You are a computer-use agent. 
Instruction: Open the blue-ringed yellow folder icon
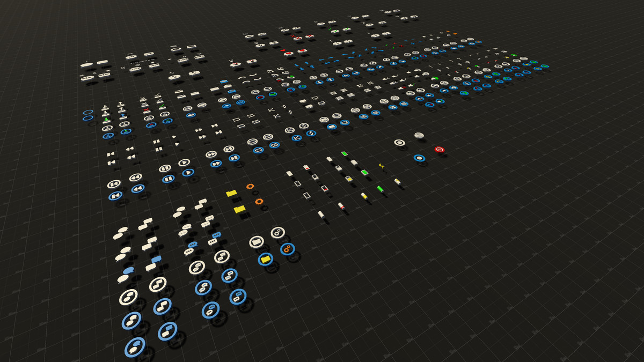pos(265,259)
